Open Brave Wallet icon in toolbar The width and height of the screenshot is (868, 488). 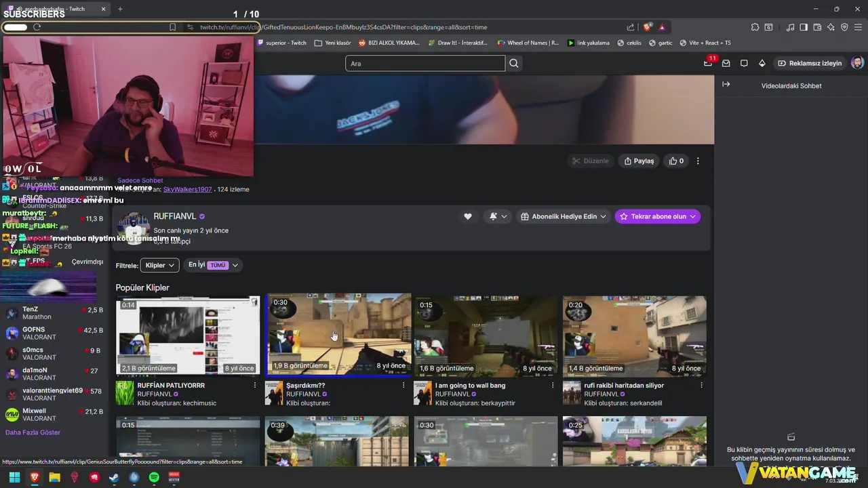817,27
